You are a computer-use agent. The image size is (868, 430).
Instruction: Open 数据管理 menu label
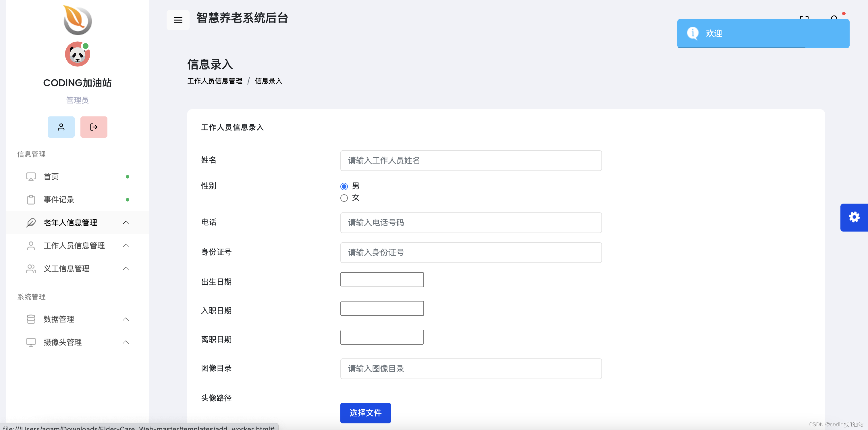point(59,319)
